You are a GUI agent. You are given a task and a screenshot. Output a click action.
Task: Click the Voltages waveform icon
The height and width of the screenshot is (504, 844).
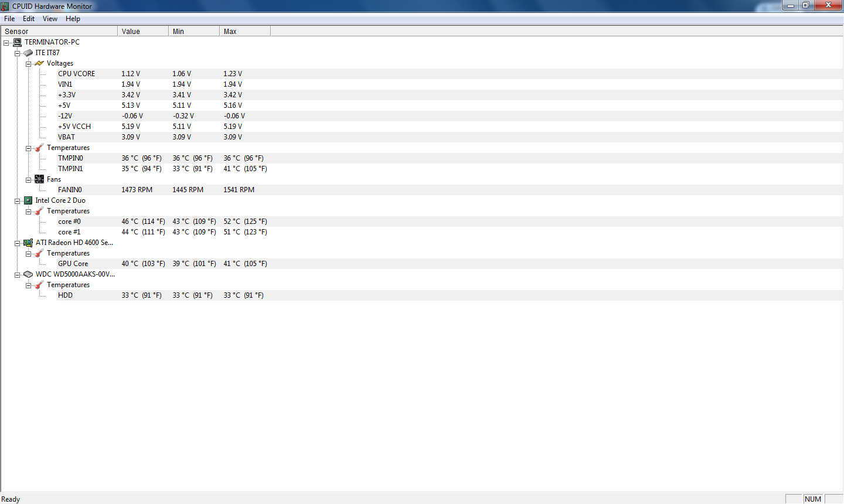39,63
